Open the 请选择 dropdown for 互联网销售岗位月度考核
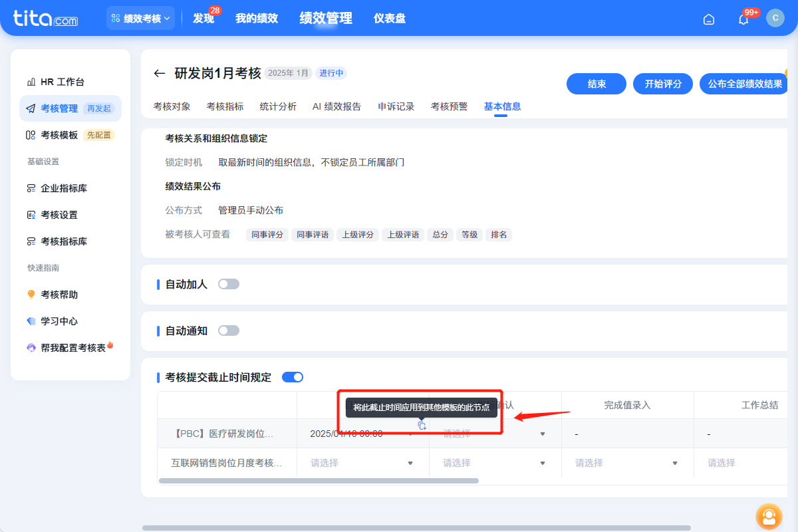Image resolution: width=798 pixels, height=532 pixels. (x=362, y=462)
